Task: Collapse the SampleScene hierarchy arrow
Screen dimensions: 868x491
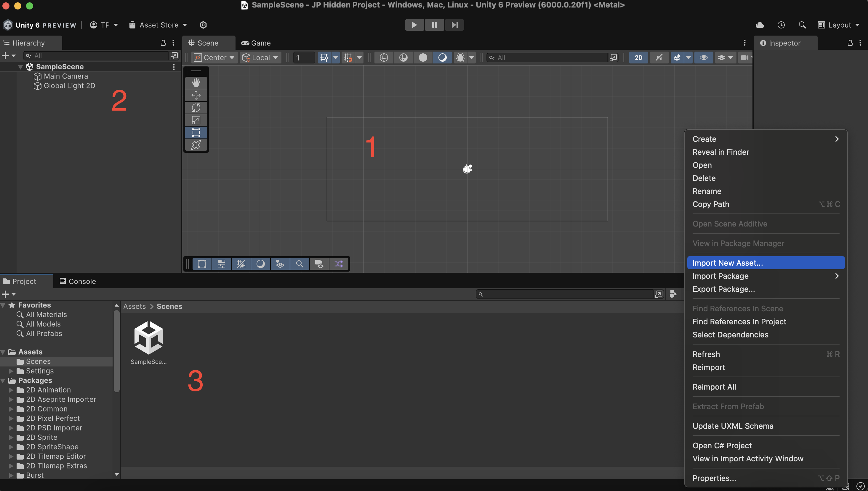Action: 20,67
